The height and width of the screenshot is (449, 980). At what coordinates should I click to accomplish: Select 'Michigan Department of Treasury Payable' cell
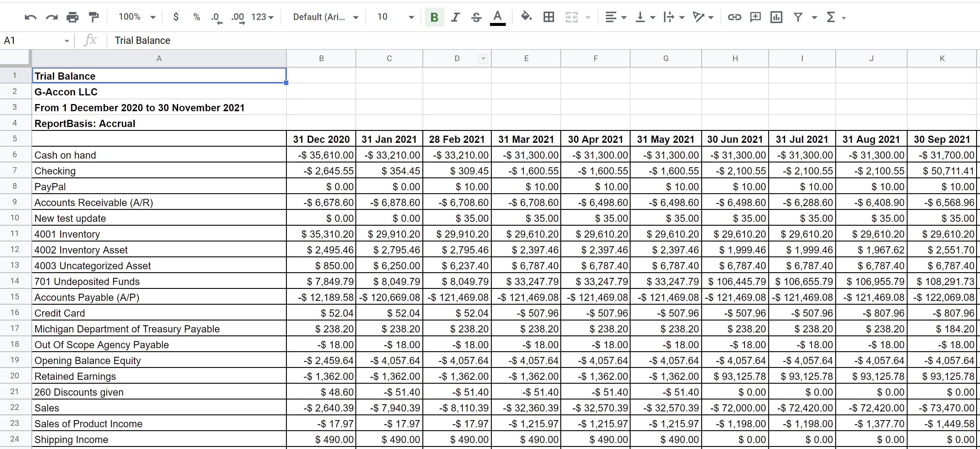[159, 329]
